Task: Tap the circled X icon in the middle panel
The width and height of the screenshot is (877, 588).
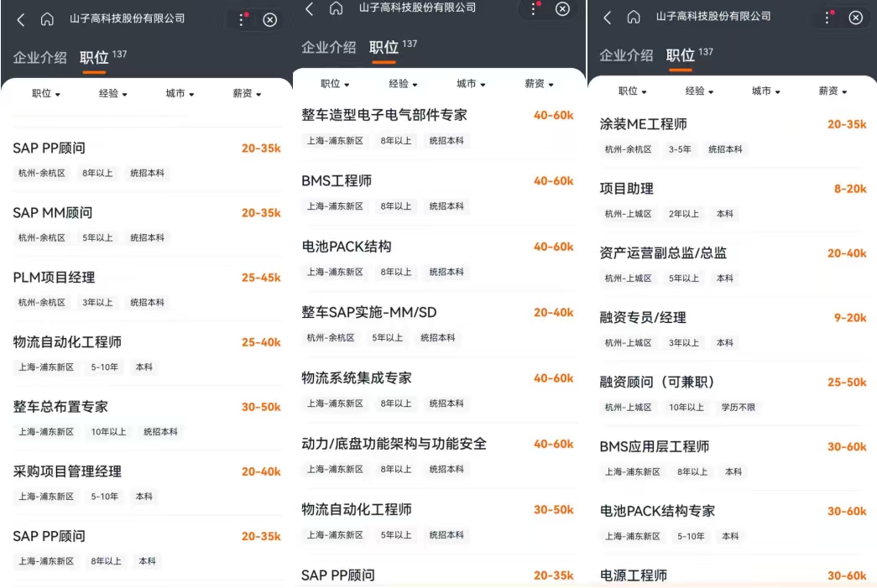Action: [562, 9]
